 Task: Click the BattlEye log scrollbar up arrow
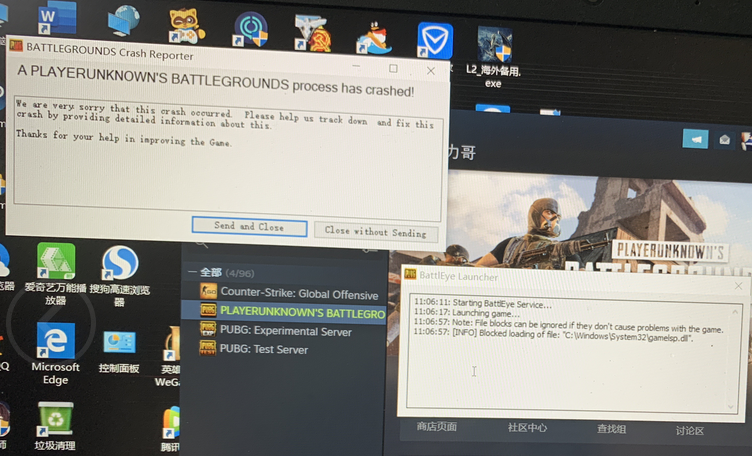click(x=735, y=312)
